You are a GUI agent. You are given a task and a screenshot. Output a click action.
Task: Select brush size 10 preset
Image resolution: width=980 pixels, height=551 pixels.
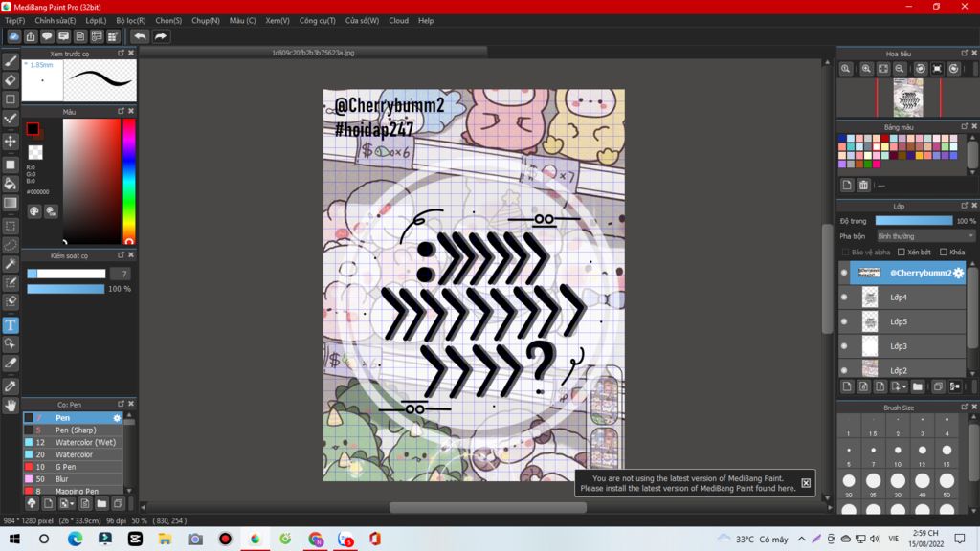(898, 454)
